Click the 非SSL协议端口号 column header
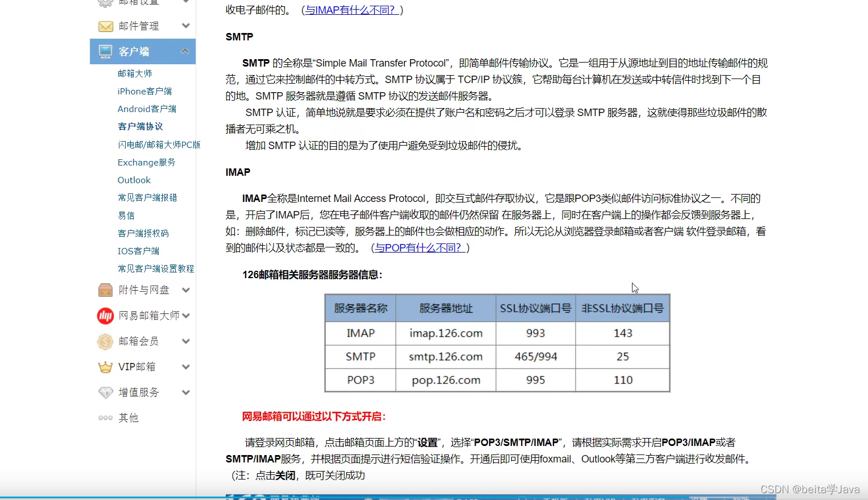868x500 pixels. click(623, 308)
